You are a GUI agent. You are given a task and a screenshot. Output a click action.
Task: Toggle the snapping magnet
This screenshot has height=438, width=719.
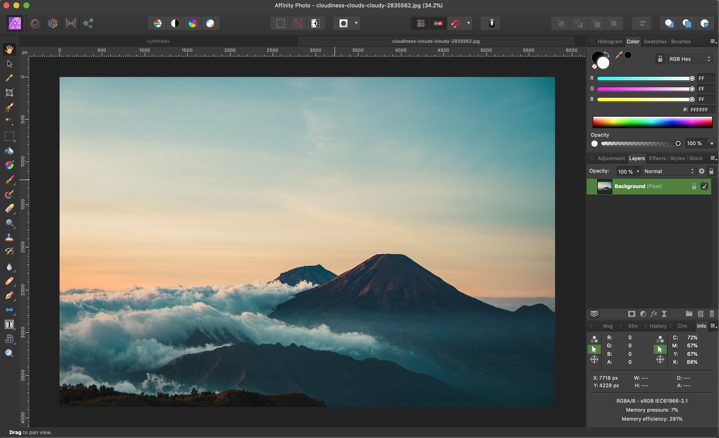(x=456, y=23)
